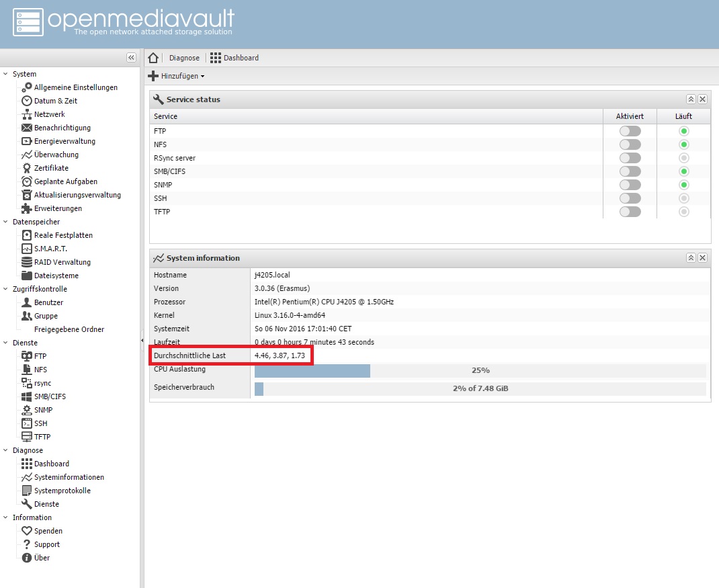This screenshot has width=719, height=588.
Task: Click the openmediavault logo
Action: click(x=124, y=22)
